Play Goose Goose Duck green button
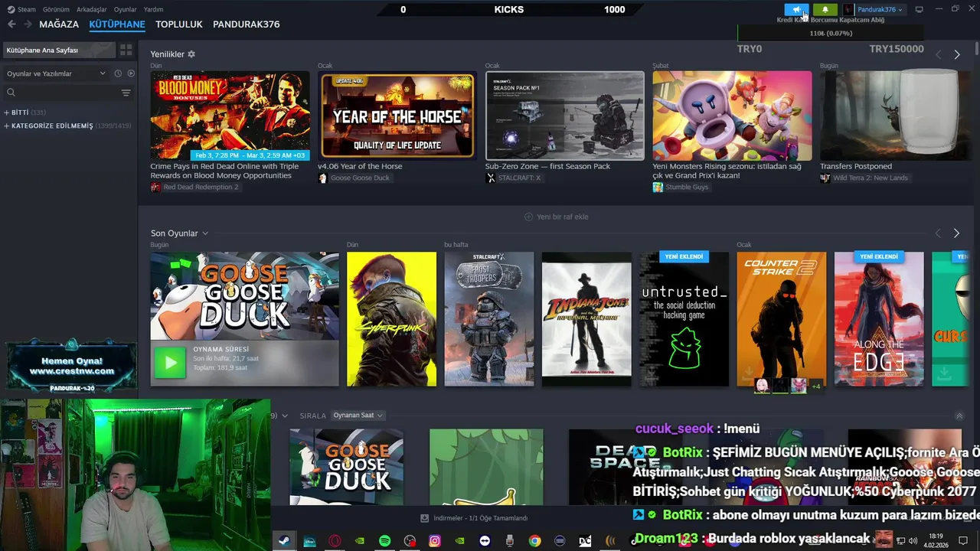The width and height of the screenshot is (980, 551). click(170, 363)
